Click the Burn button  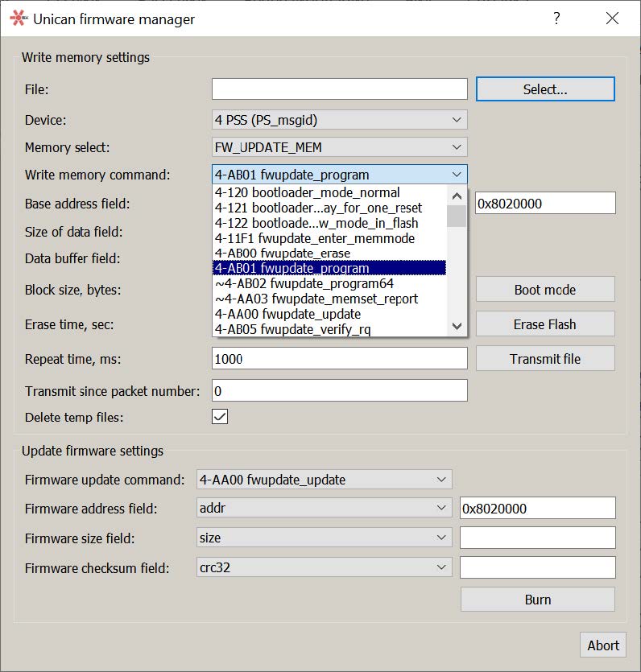click(x=537, y=599)
